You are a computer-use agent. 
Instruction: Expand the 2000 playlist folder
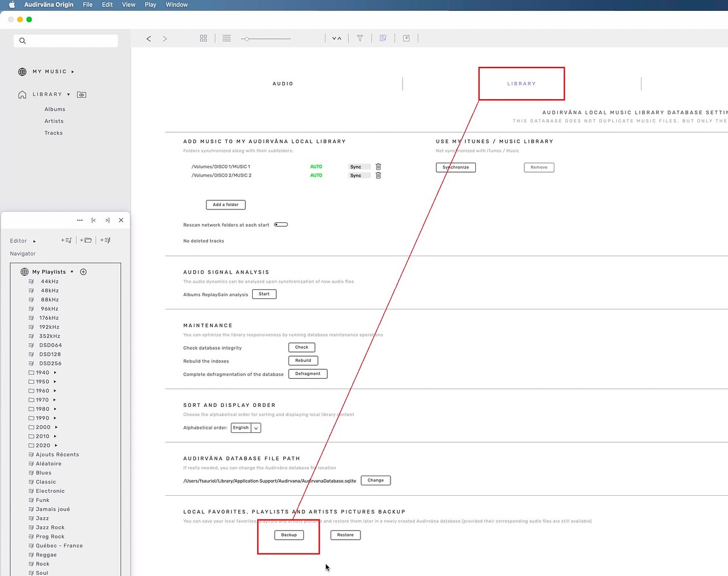point(56,427)
